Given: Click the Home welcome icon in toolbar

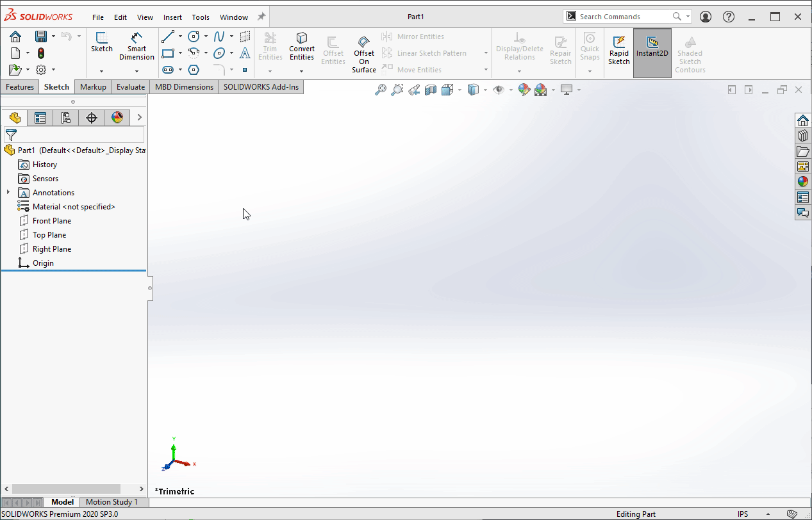Looking at the screenshot, I should point(15,37).
